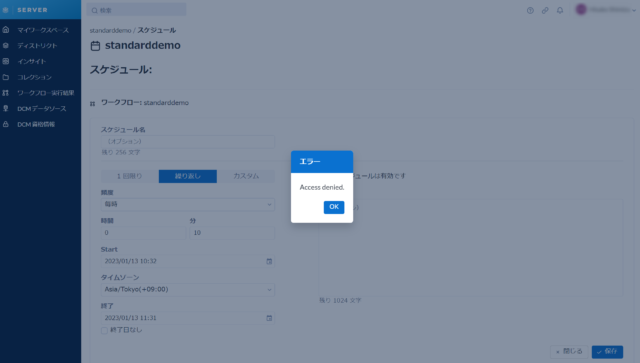This screenshot has height=363, width=640.
Task: Click the コレクション menu label
Action: coord(34,77)
